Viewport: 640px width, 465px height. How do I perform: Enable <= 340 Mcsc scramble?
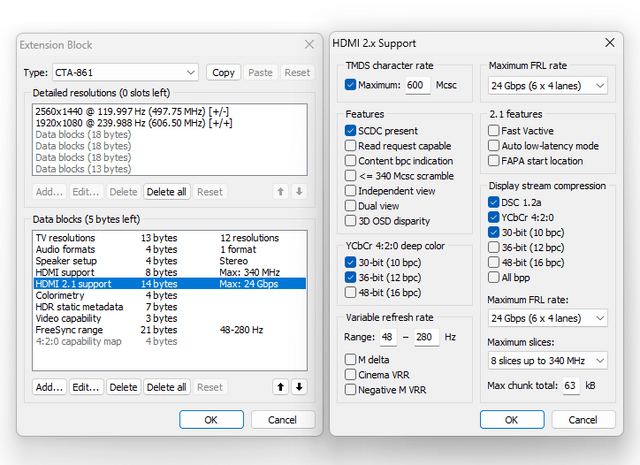[350, 176]
